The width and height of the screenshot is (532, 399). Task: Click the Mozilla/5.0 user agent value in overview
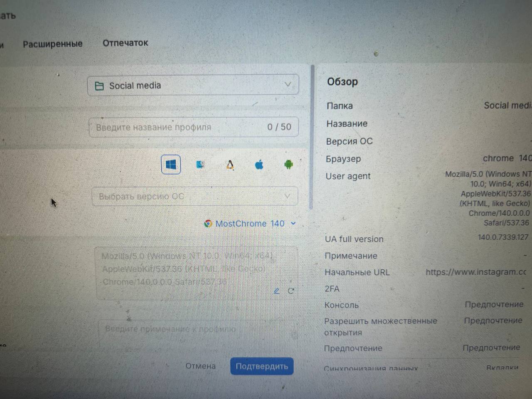[x=488, y=198]
